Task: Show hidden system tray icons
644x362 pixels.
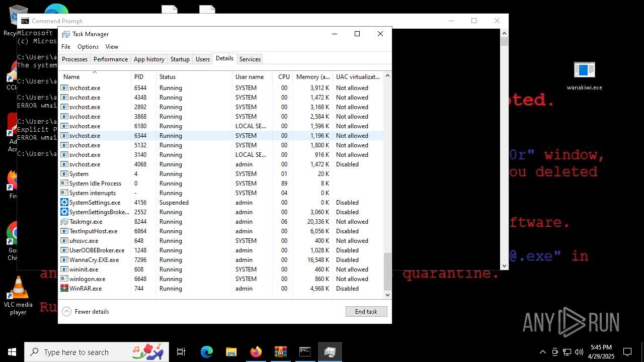Action: pos(542,352)
